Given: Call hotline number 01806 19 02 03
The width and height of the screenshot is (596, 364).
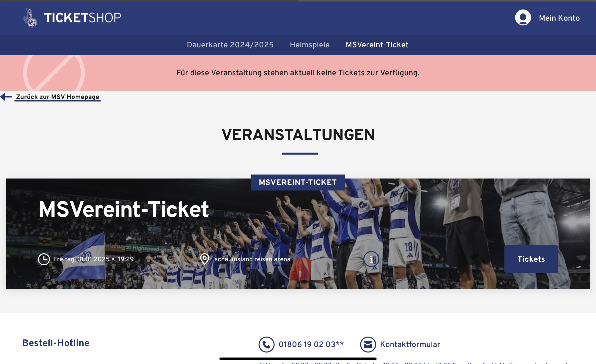Looking at the screenshot, I should click(x=311, y=345).
